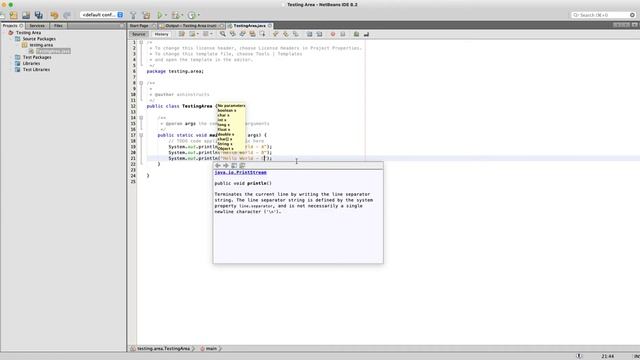Click the Shift Line Left icon

pyautogui.click(x=309, y=34)
